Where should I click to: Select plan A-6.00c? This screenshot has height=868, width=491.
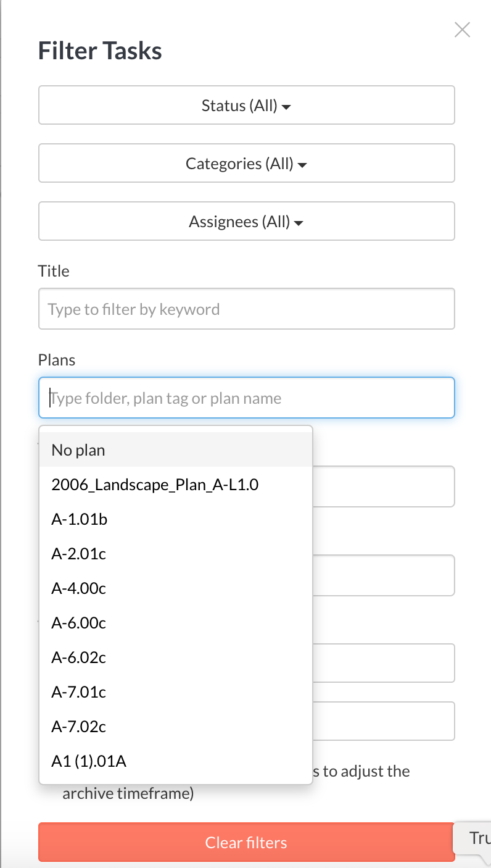click(176, 622)
